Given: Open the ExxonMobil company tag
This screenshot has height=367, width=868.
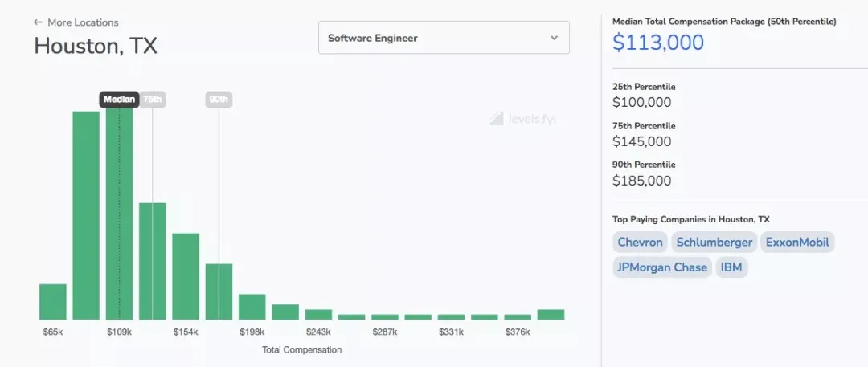Looking at the screenshot, I should click(x=798, y=242).
